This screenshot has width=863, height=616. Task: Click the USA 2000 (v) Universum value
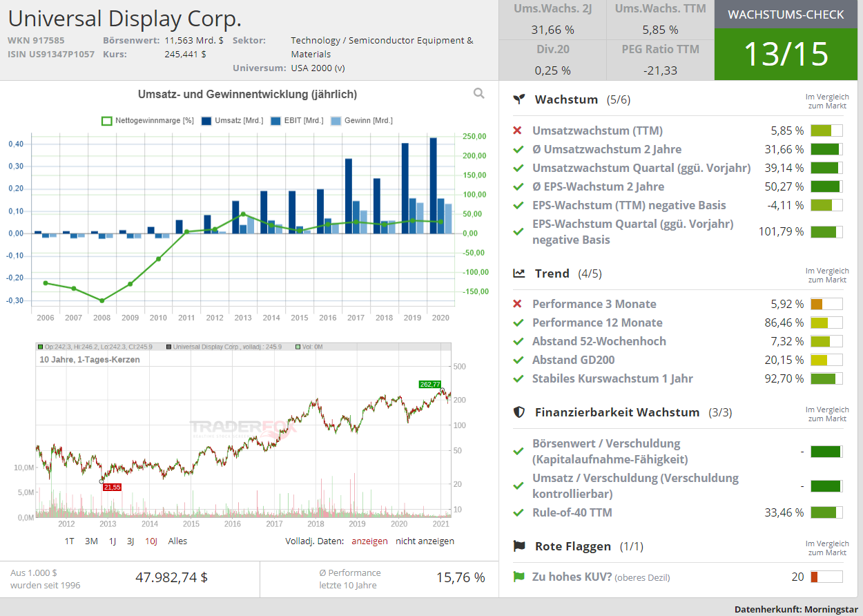pyautogui.click(x=318, y=68)
